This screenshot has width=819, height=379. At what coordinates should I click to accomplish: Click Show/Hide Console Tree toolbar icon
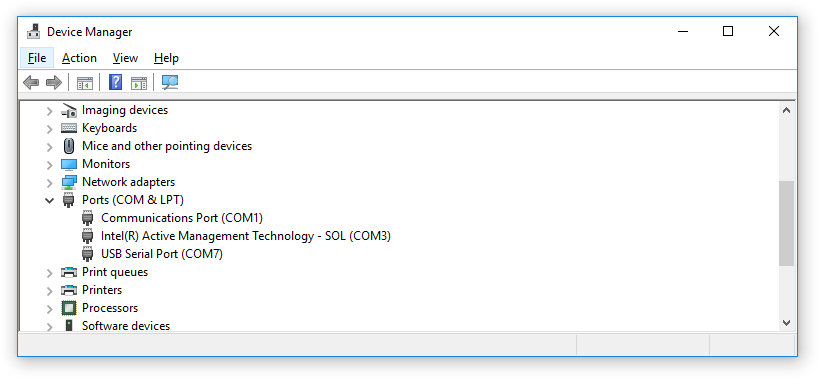pyautogui.click(x=85, y=82)
